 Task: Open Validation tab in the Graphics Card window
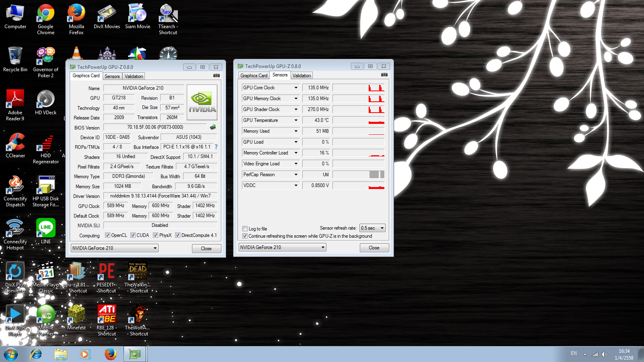[134, 76]
